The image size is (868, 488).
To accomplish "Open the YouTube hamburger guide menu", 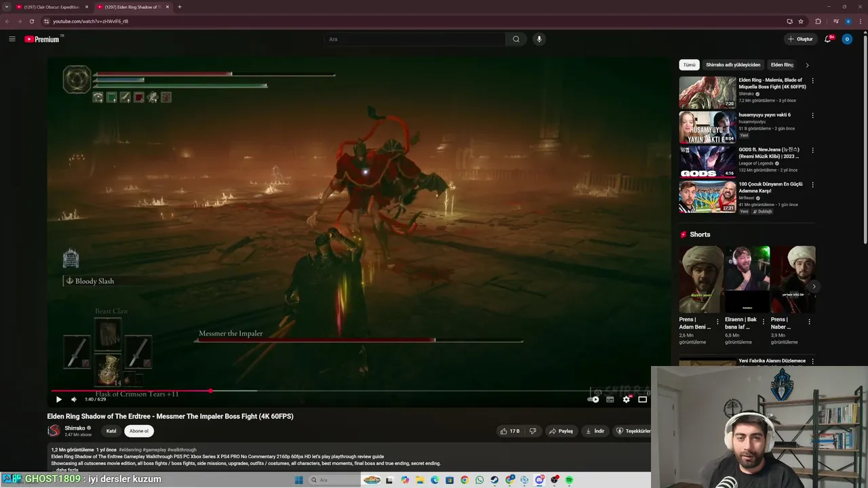I will pyautogui.click(x=12, y=39).
